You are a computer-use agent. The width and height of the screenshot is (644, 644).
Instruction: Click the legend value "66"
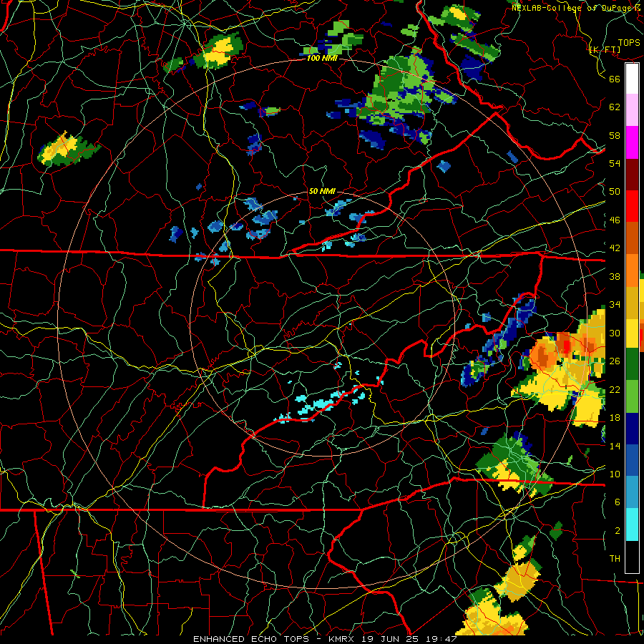615,79
